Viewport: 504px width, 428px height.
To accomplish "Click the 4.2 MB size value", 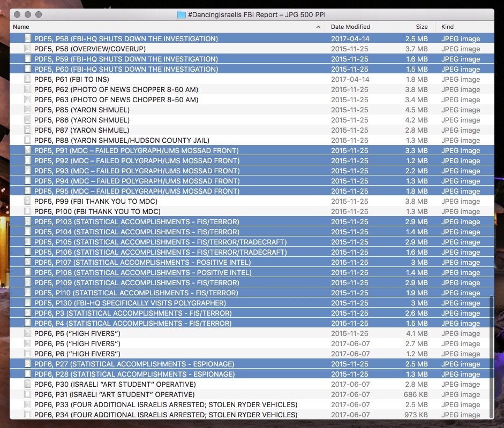I will 416,120.
